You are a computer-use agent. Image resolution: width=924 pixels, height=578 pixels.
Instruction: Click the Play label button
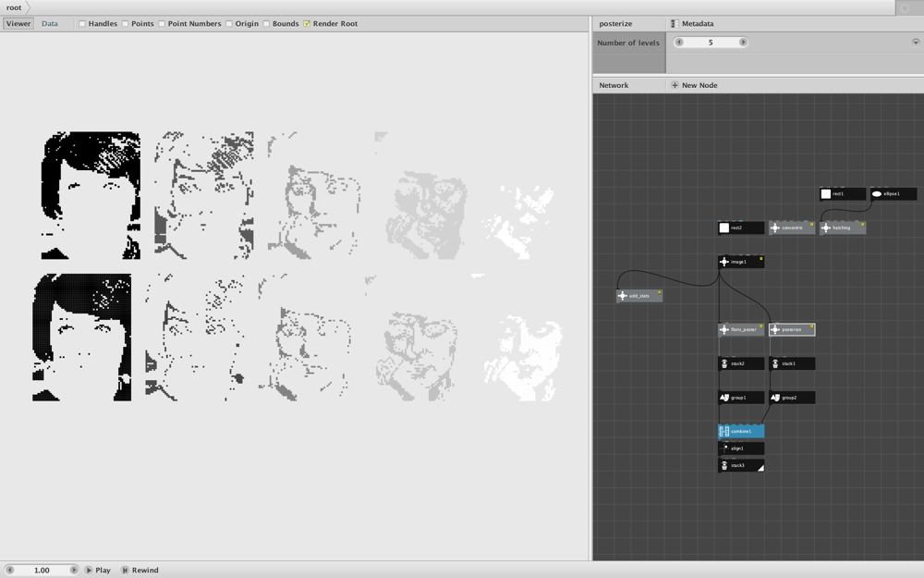point(103,571)
